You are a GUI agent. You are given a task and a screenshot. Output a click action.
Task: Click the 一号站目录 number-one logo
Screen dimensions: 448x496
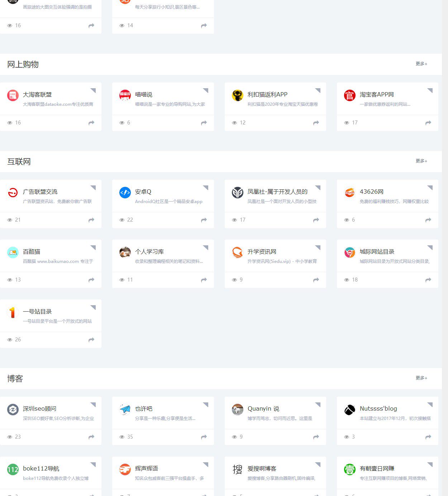(13, 312)
